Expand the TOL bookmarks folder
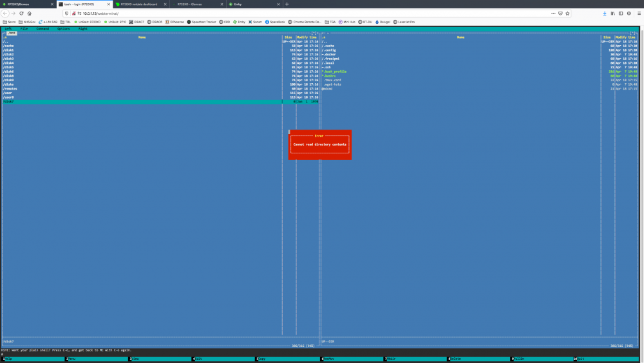Screen dimensions: 644x363 coord(65,22)
